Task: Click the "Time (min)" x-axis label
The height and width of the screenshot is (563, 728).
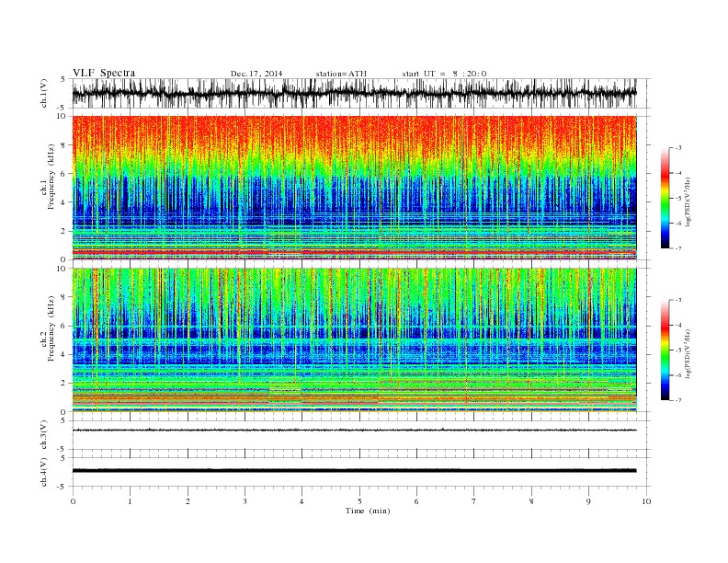Action: [368, 511]
